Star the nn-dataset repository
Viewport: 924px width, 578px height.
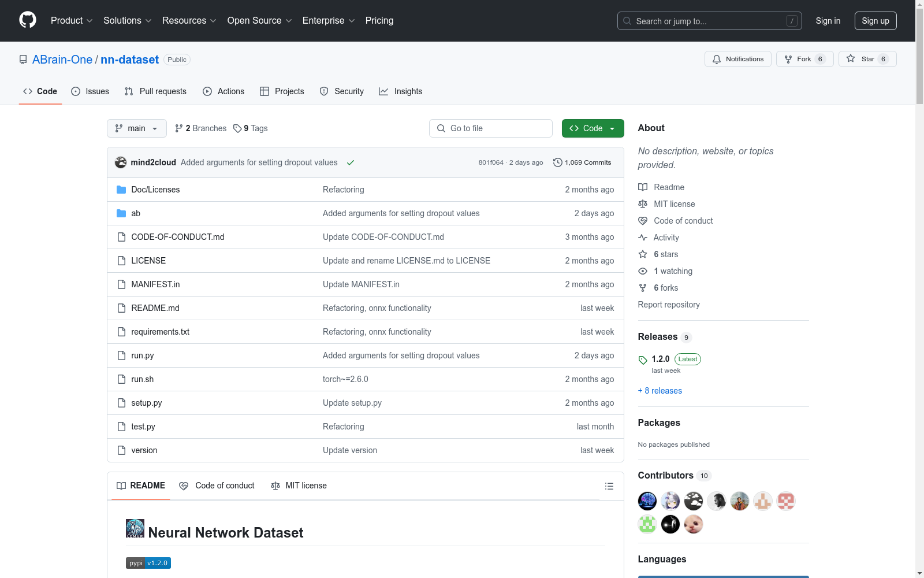click(x=867, y=59)
